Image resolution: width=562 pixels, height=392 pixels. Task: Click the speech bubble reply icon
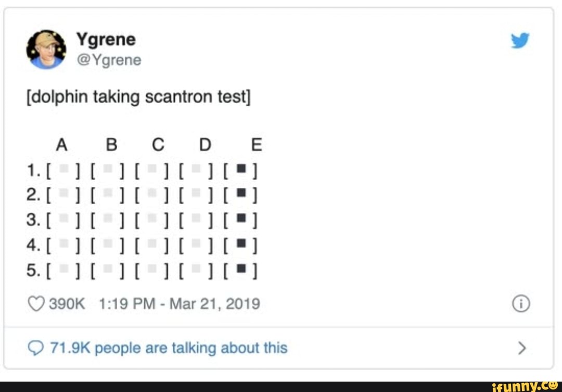(37, 348)
